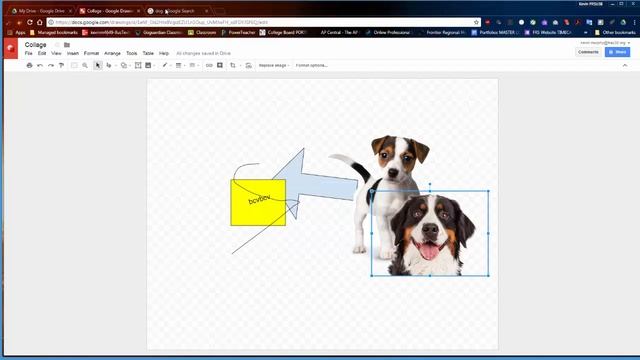The image size is (640, 360).
Task: Choose the Select arrow tool
Action: tap(98, 65)
